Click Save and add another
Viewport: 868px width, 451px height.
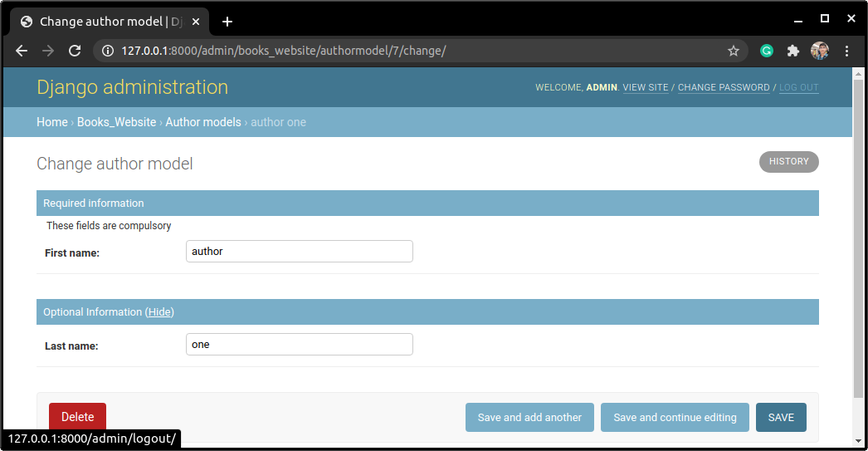coord(529,417)
